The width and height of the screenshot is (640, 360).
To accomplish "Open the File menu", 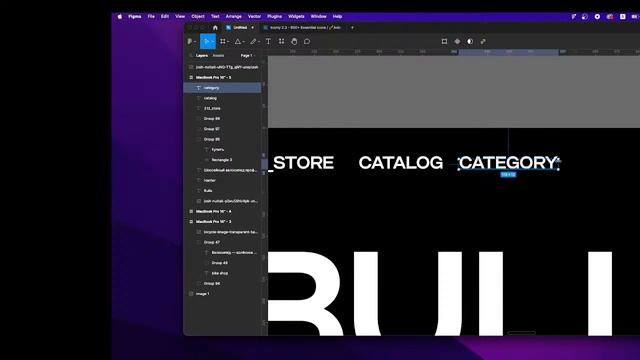I will tap(151, 16).
